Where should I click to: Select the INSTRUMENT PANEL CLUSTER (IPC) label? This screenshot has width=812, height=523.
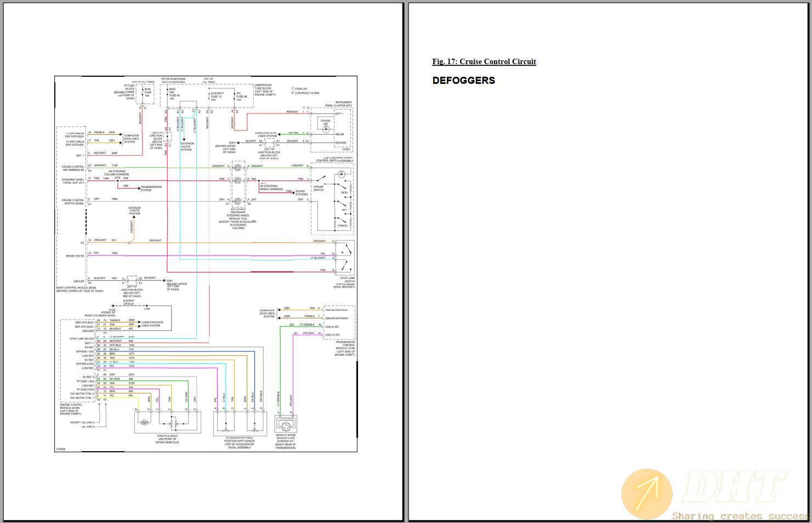point(338,104)
